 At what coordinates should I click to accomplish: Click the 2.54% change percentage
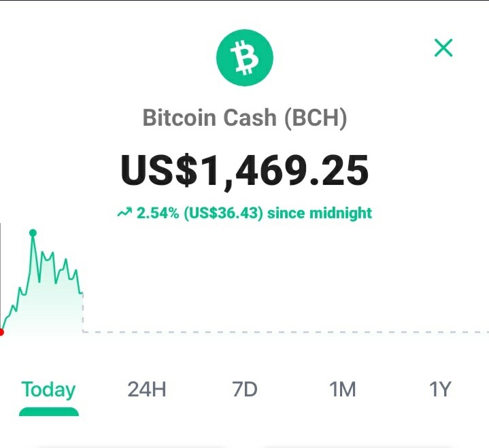(x=158, y=213)
